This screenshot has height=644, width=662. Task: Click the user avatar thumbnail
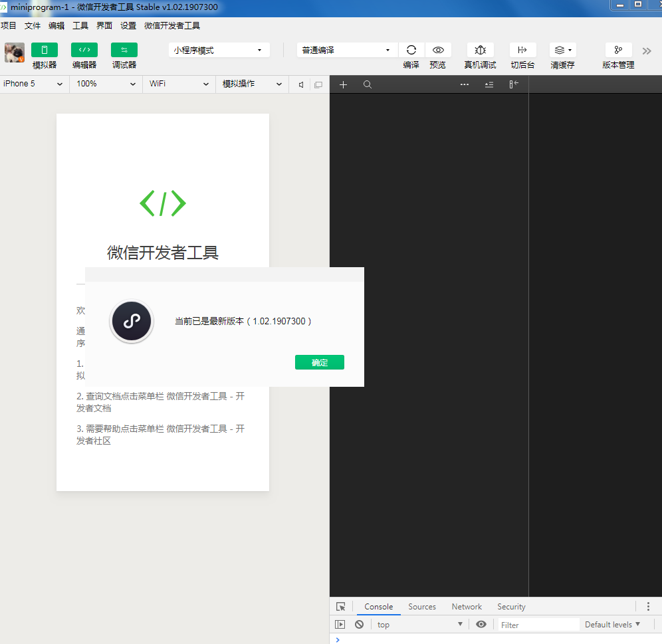click(15, 53)
